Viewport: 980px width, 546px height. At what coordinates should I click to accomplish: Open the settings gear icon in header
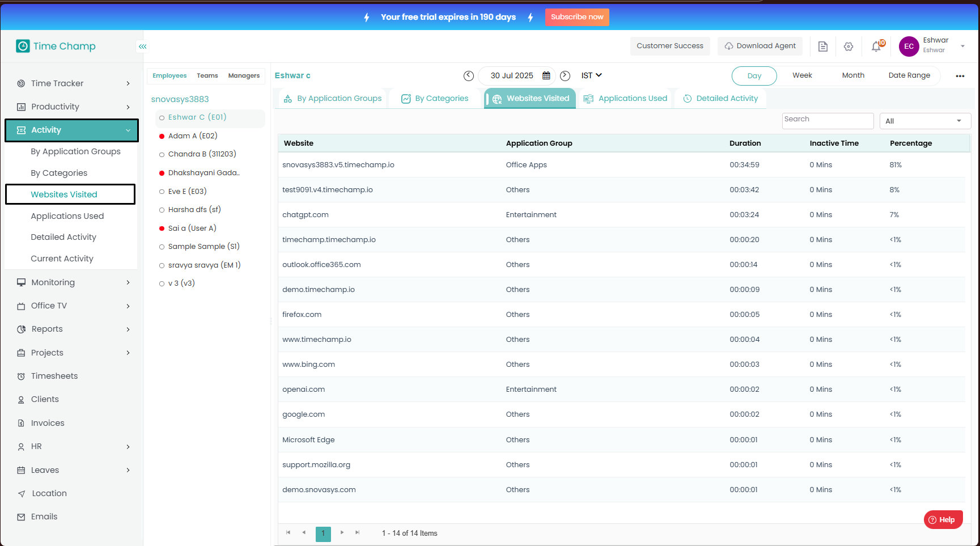[849, 46]
